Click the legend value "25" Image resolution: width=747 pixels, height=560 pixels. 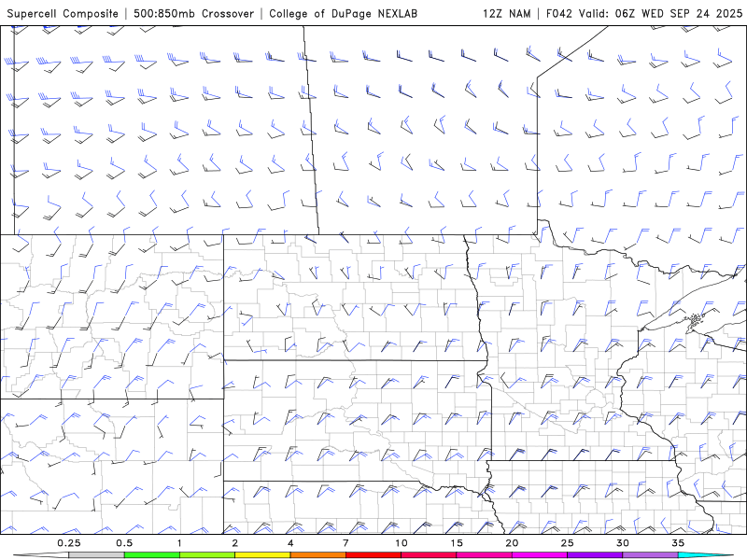[567, 543]
